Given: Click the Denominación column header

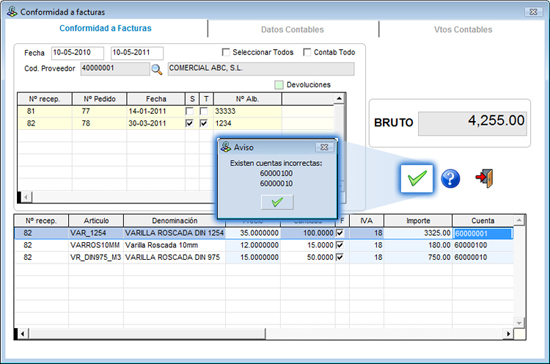Looking at the screenshot, I should tap(174, 221).
